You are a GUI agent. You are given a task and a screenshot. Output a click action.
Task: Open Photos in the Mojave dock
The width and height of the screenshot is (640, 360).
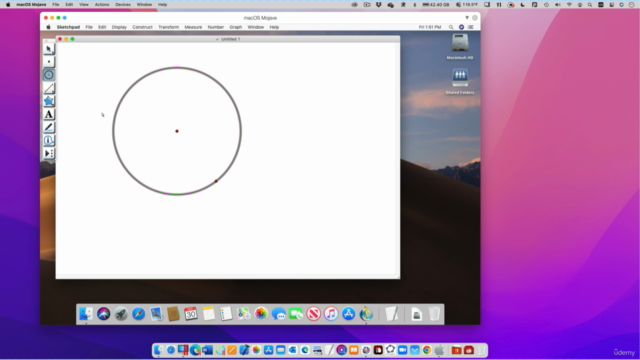[261, 314]
